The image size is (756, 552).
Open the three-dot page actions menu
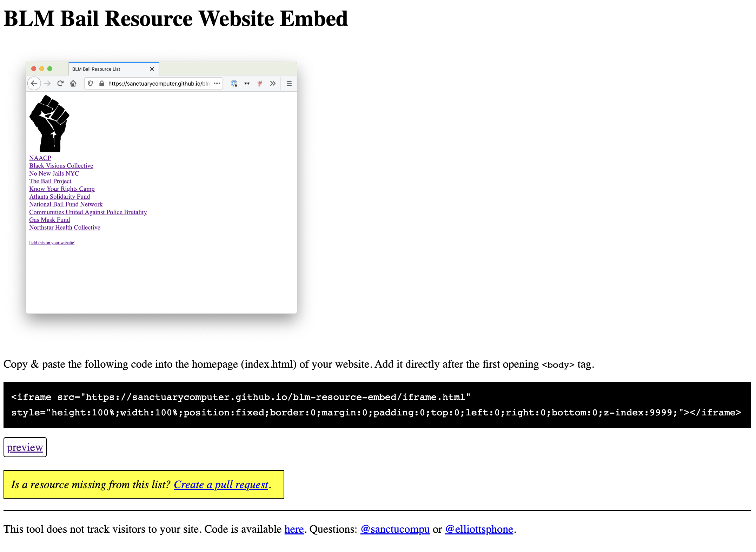(x=217, y=84)
